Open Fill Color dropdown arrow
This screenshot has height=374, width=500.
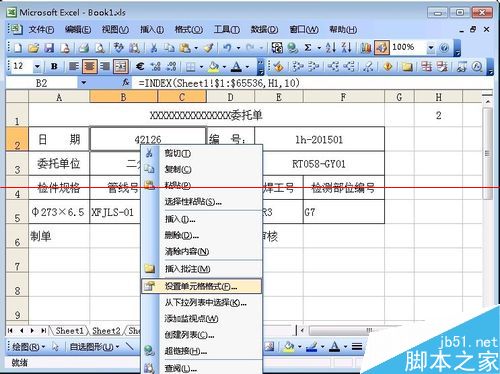[224, 67]
